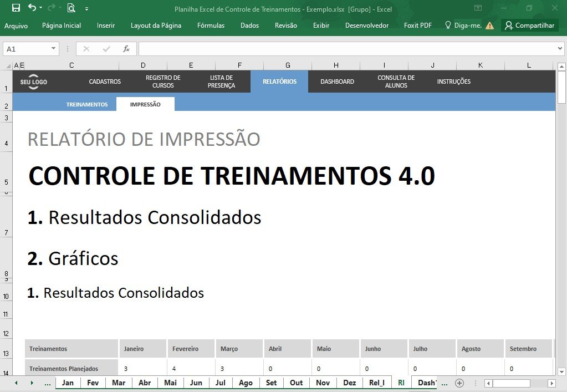The width and height of the screenshot is (567, 392).
Task: Open the Fórmulas ribbon tab
Action: (211, 26)
